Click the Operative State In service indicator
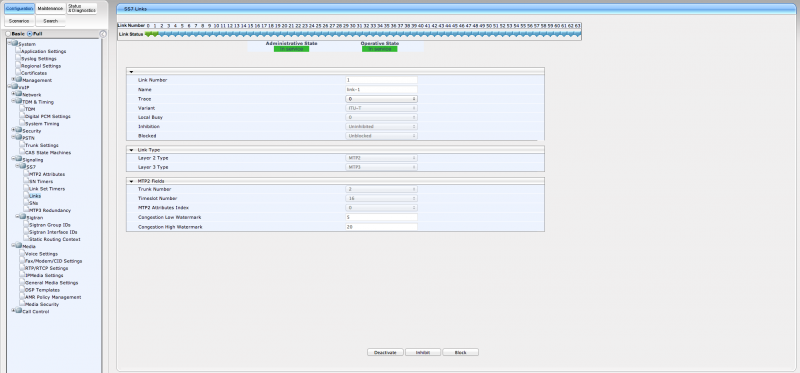800x373 pixels. pos(380,49)
